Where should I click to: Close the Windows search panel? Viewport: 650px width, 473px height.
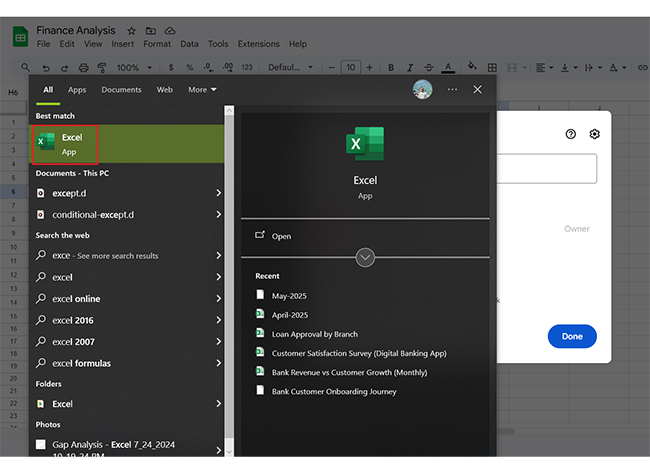tap(478, 90)
